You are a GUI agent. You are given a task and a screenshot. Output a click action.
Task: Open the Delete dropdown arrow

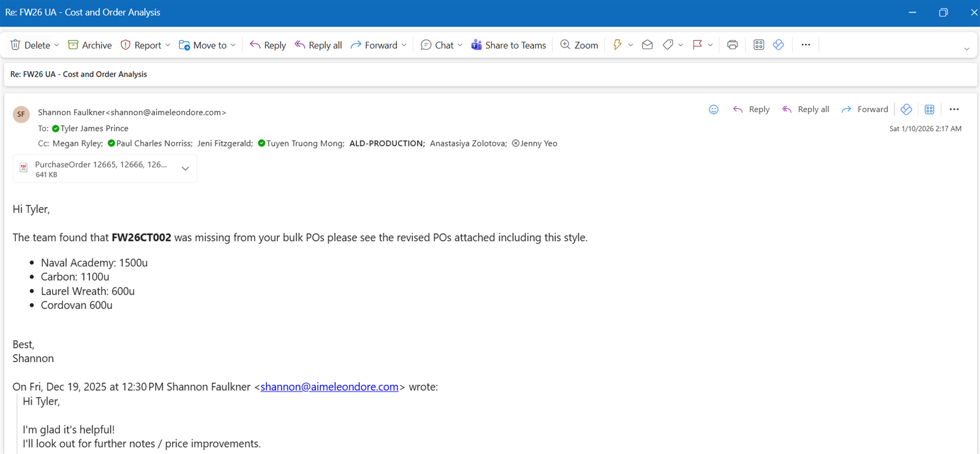pos(57,45)
